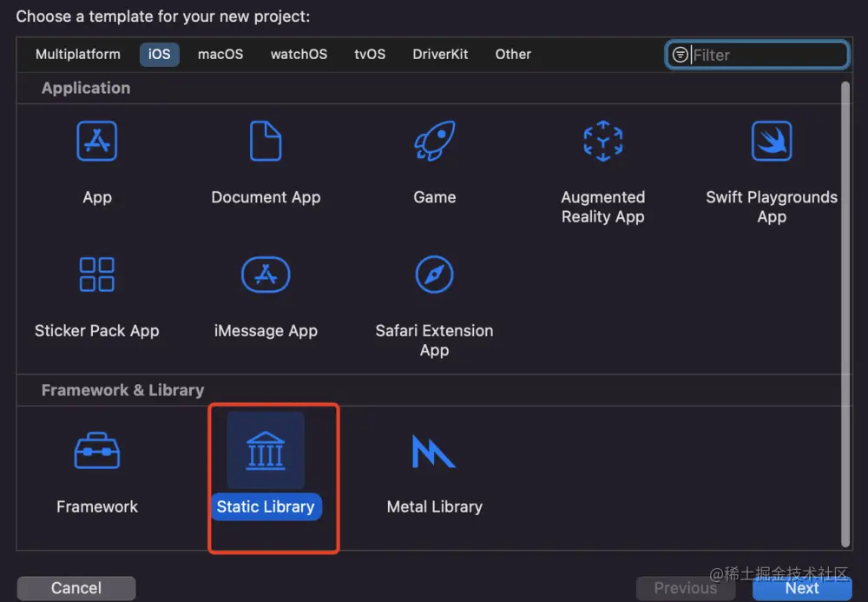The height and width of the screenshot is (602, 868).
Task: Click the Static Library building icon
Action: click(x=266, y=450)
